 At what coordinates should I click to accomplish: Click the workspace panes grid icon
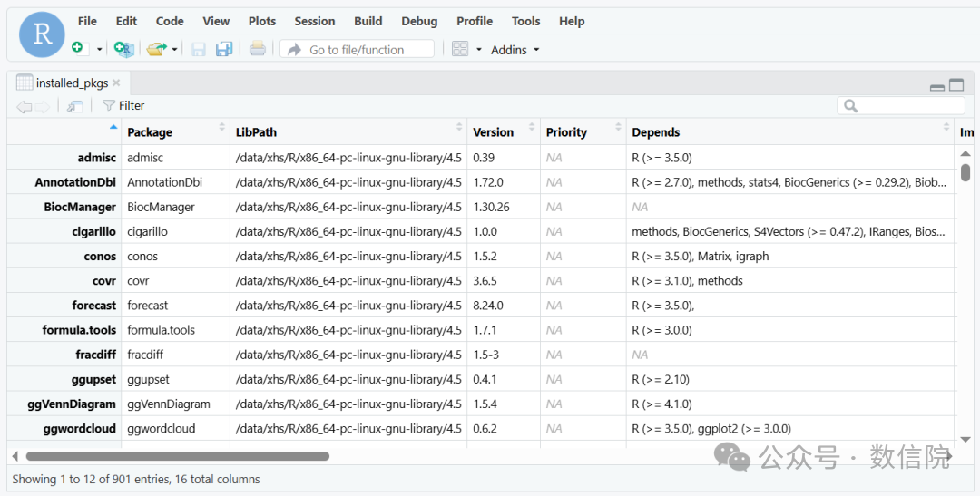(460, 49)
